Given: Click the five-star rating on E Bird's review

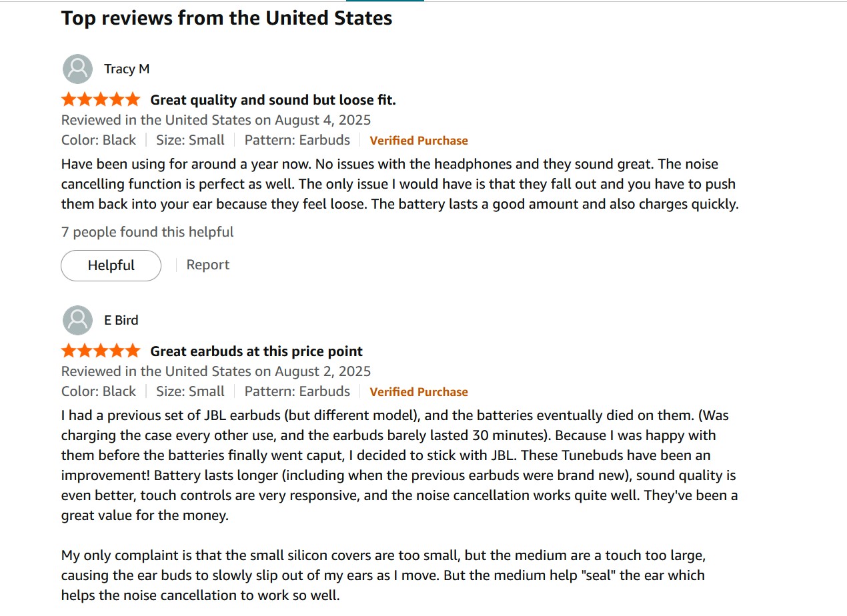Looking at the screenshot, I should (x=101, y=351).
